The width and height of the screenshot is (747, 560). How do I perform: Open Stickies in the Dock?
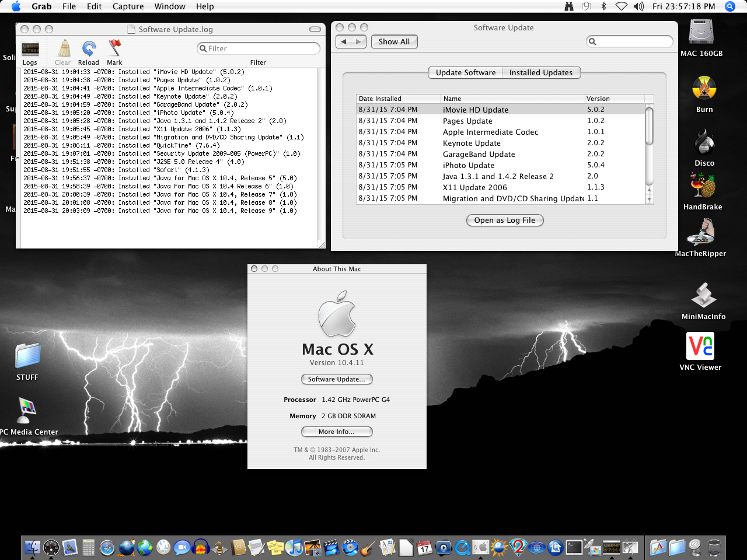275,547
